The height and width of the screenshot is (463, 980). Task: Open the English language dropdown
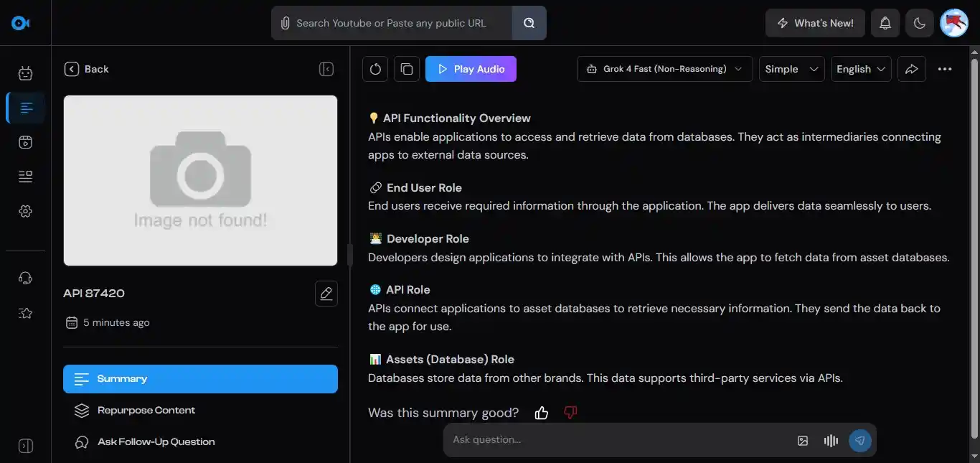click(861, 69)
